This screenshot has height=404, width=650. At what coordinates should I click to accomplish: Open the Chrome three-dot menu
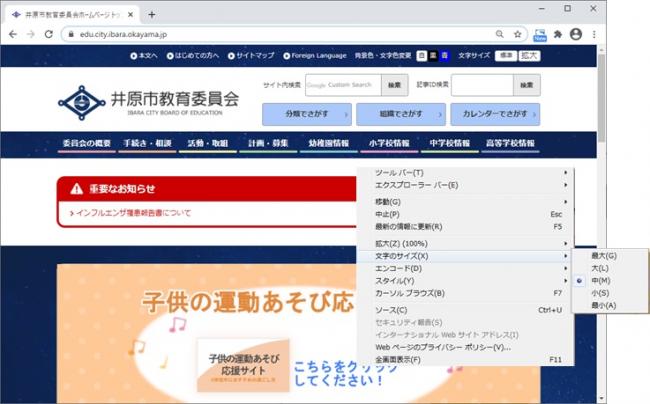coord(594,34)
